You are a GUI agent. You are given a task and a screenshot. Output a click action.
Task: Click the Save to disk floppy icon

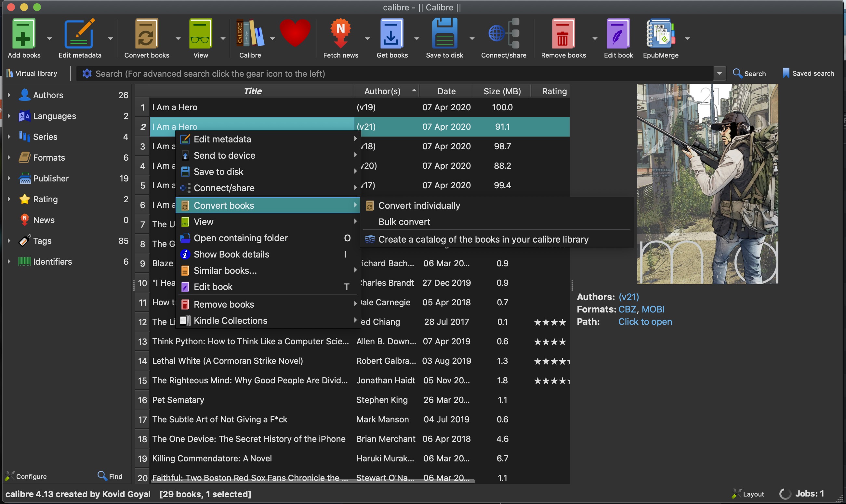pyautogui.click(x=444, y=33)
